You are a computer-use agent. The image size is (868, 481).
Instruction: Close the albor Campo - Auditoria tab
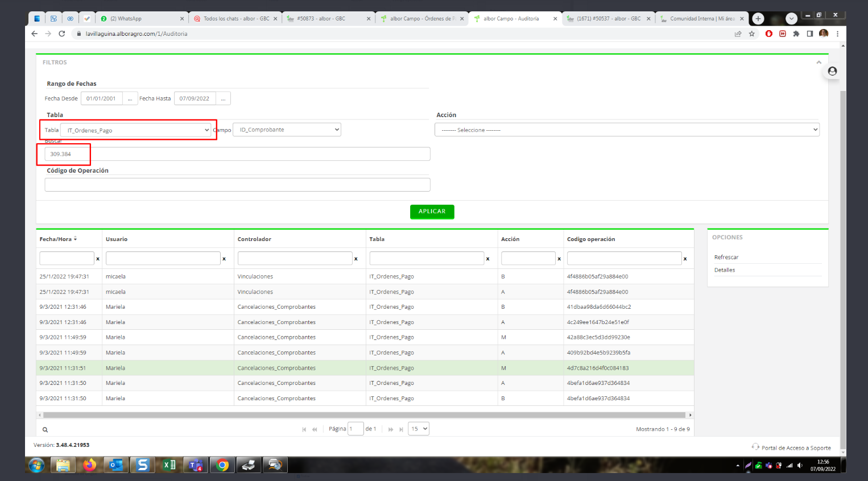[555, 19]
